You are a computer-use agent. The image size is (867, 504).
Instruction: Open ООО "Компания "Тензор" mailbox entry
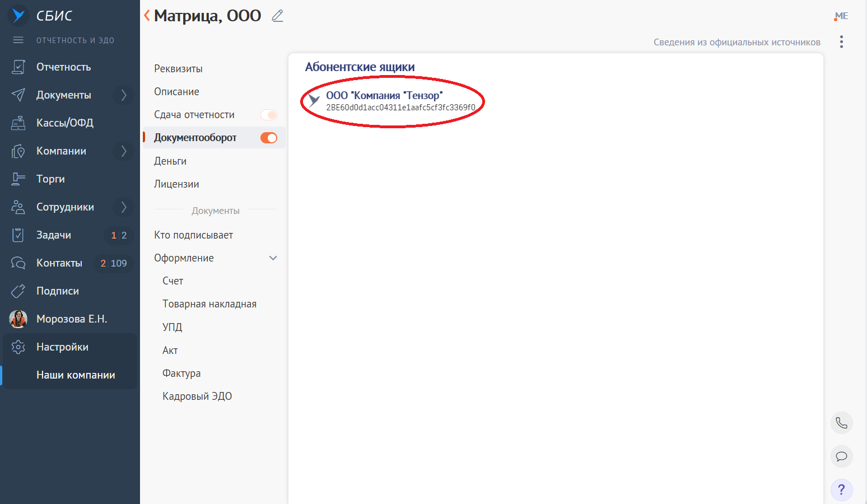coord(384,95)
